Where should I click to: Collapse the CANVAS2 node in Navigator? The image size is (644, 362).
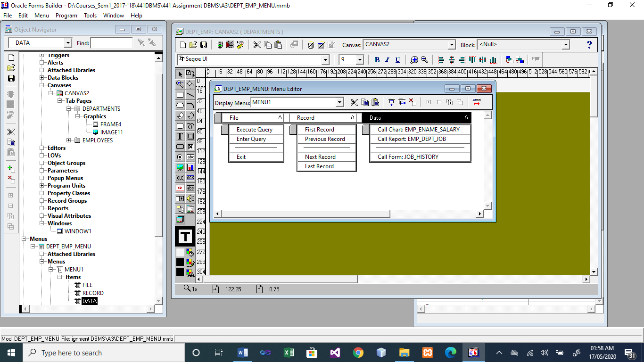point(51,93)
